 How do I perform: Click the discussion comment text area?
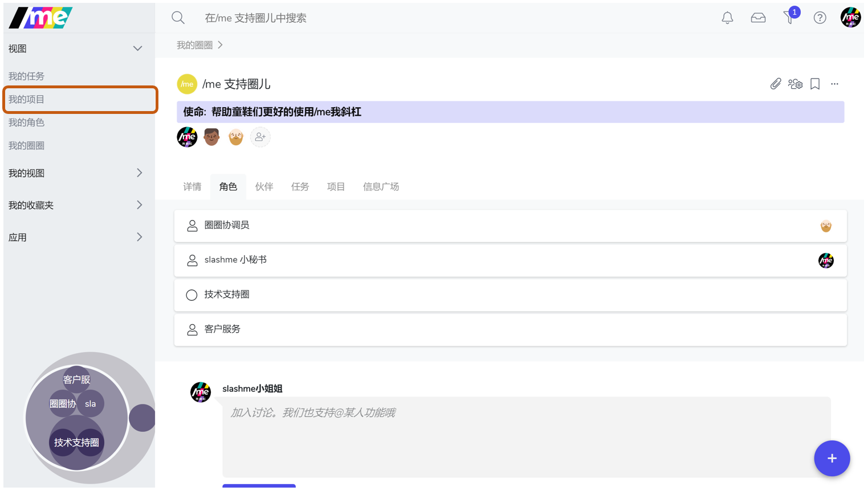[526, 437]
